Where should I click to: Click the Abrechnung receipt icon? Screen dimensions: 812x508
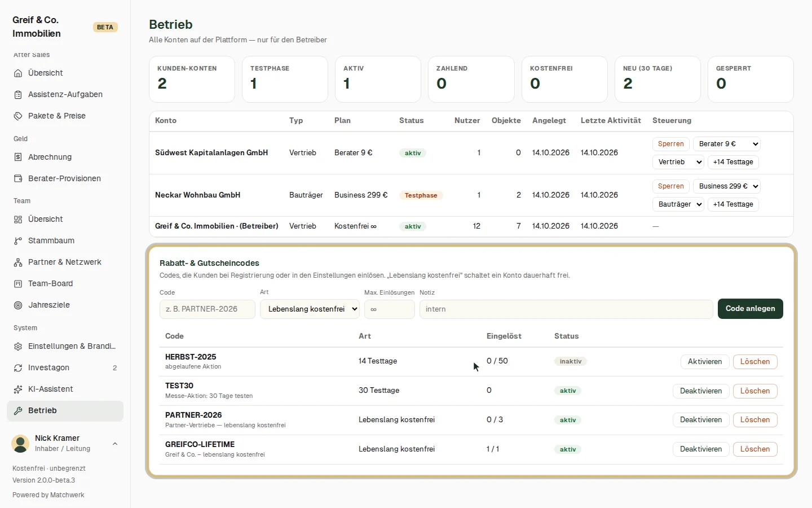click(18, 157)
